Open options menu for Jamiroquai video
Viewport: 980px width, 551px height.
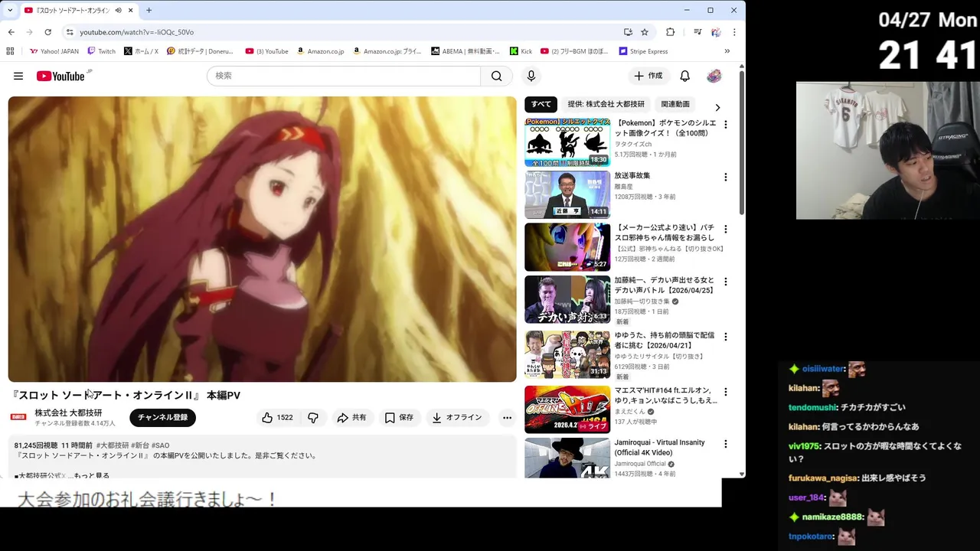pyautogui.click(x=725, y=444)
